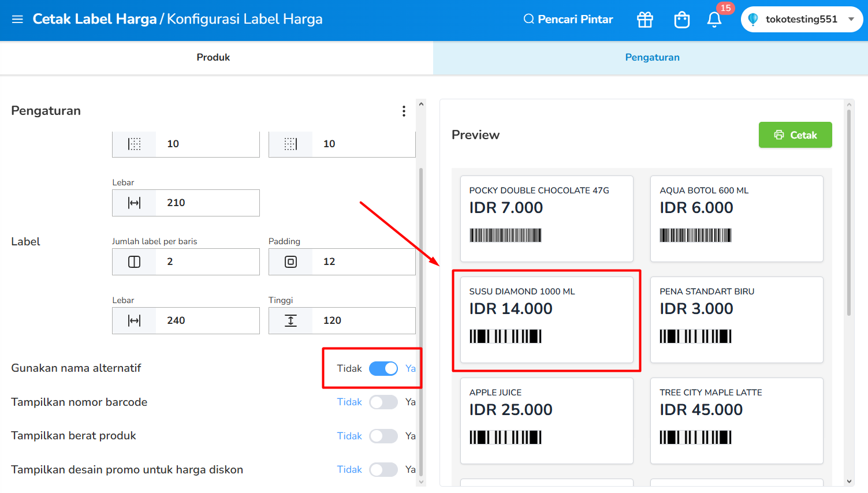Edit Jumlah label per baris value 2
Viewport: 868px width, 493px height.
(186, 262)
